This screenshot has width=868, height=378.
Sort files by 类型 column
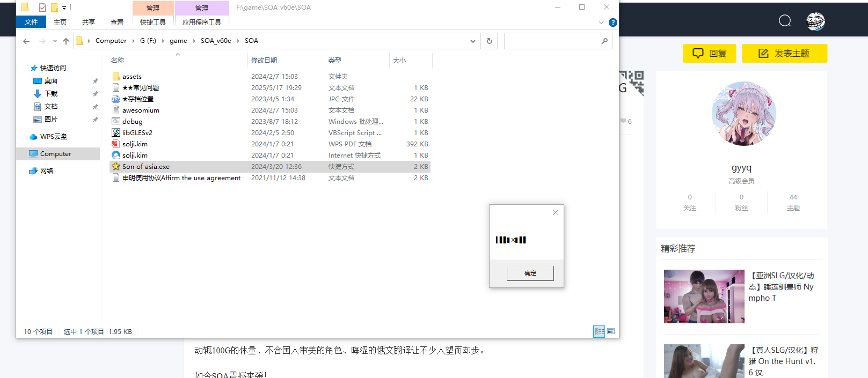[x=335, y=61]
